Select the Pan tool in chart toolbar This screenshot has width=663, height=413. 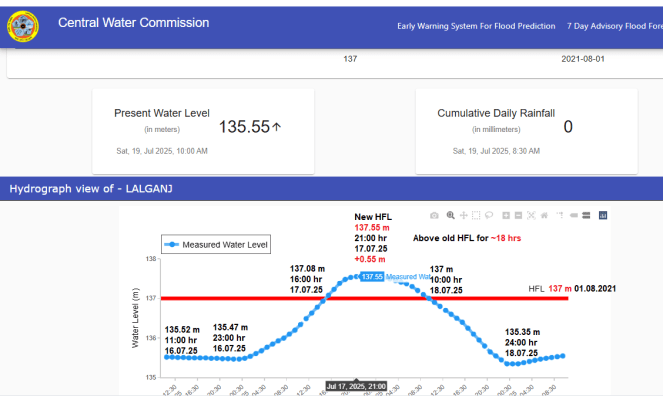pos(464,215)
